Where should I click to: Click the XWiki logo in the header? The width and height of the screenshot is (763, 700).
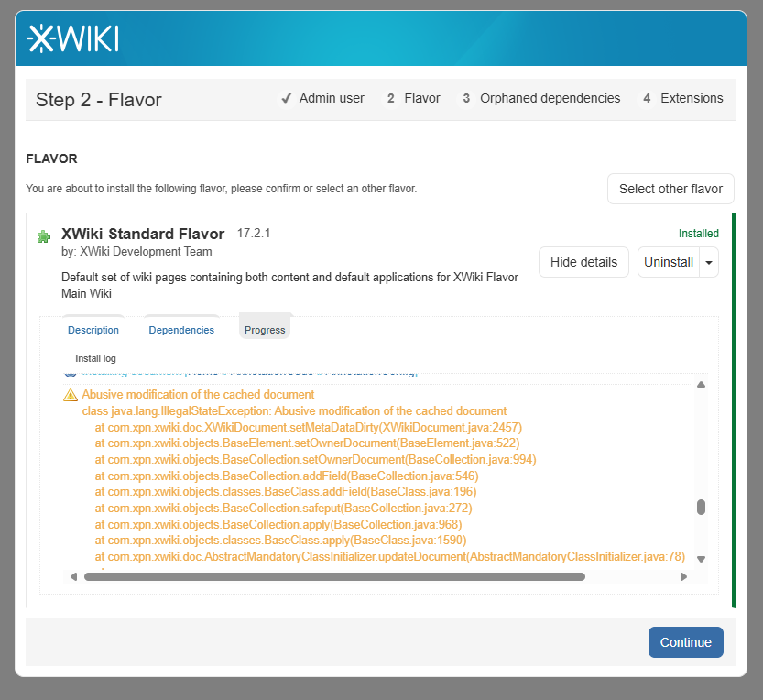73,38
